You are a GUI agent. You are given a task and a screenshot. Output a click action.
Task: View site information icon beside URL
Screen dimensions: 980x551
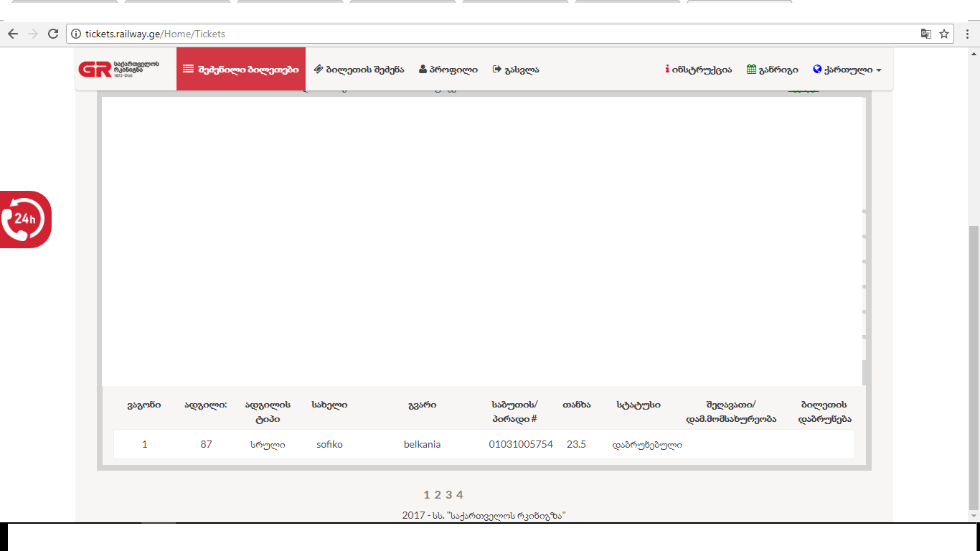pos(77,34)
